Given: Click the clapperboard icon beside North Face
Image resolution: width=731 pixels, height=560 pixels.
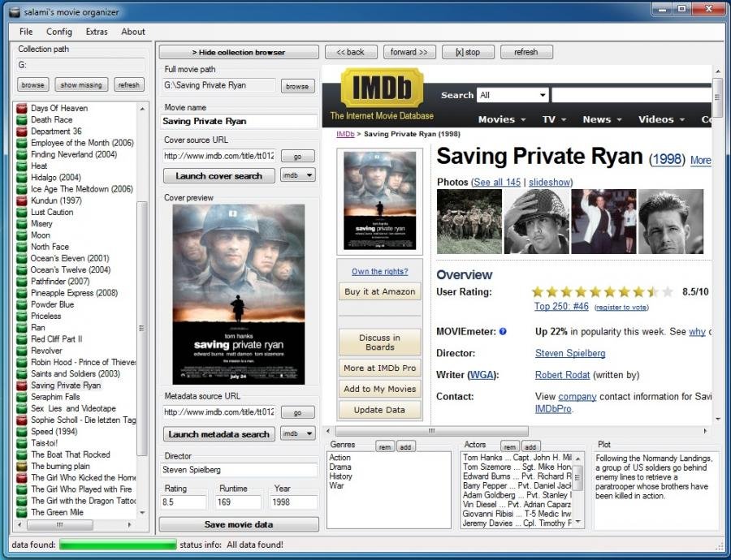Looking at the screenshot, I should pyautogui.click(x=21, y=247).
